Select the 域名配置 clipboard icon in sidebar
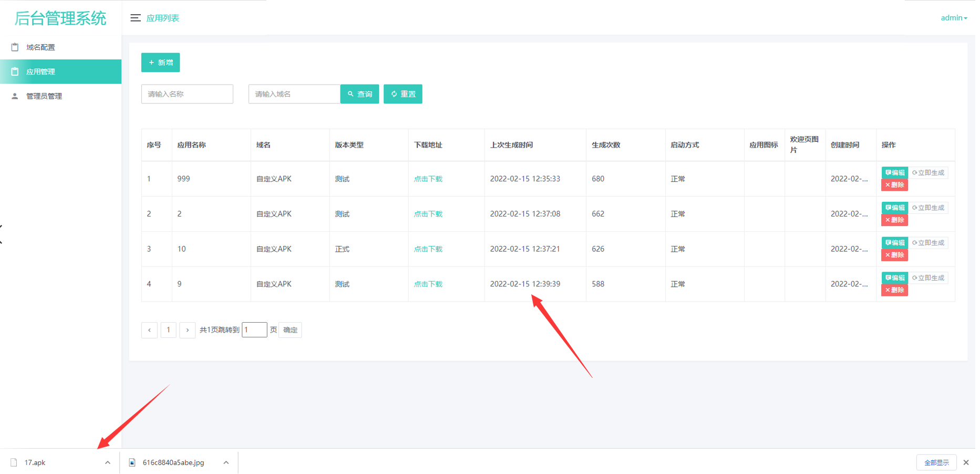Viewport: 980px width, 474px height. tap(15, 47)
